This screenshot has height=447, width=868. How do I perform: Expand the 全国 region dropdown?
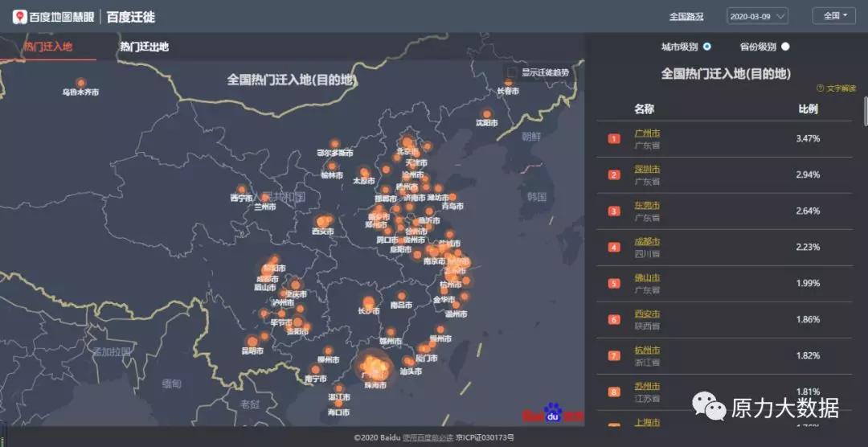click(833, 16)
